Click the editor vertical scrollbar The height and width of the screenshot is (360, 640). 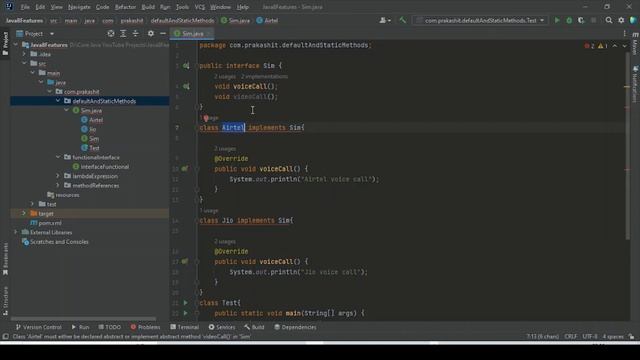click(627, 147)
